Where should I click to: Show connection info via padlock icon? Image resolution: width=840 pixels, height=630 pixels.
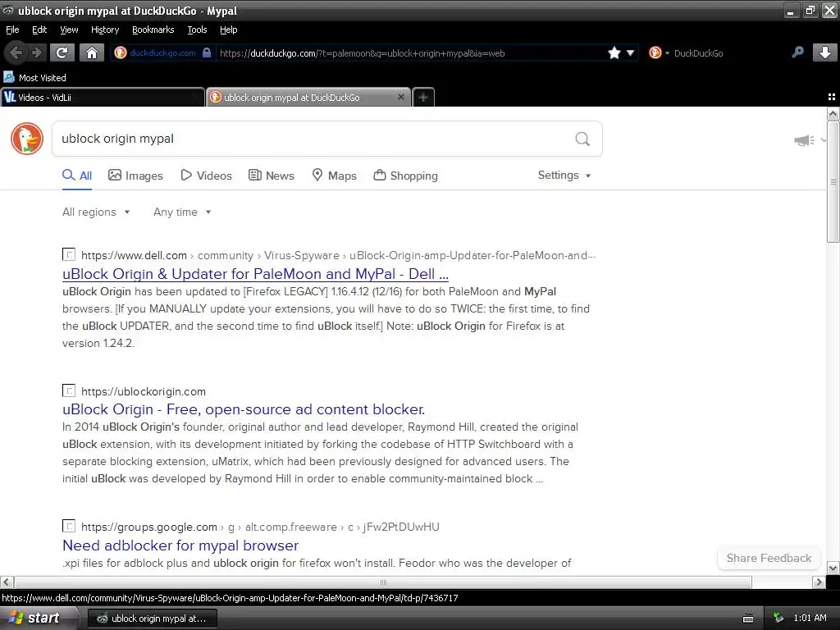(207, 52)
